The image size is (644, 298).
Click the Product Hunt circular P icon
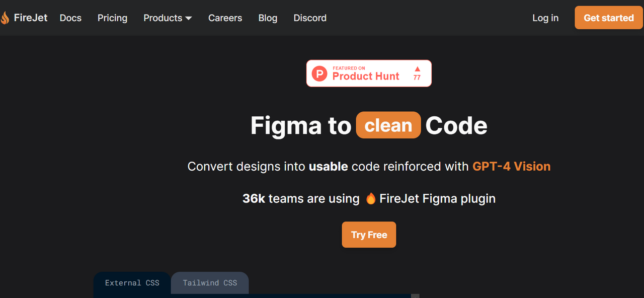[x=319, y=73]
